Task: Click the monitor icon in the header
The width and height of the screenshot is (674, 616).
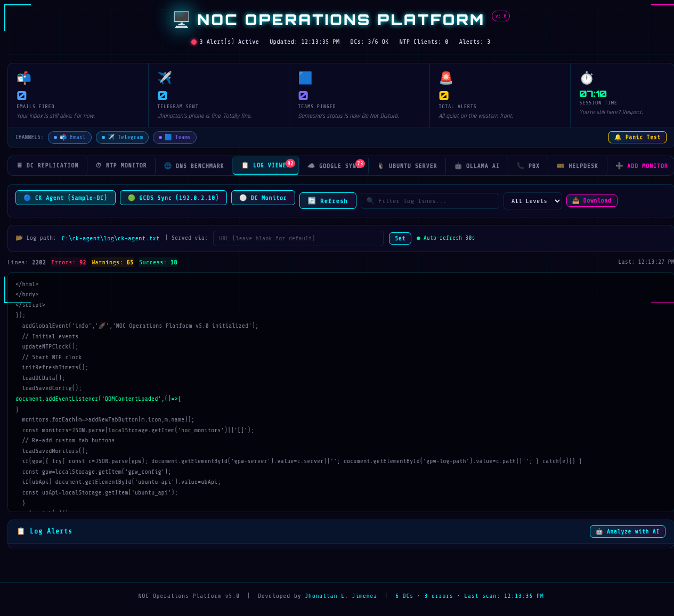Action: tap(182, 20)
